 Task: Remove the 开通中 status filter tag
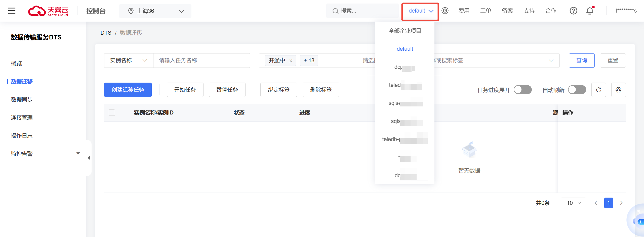pos(291,61)
